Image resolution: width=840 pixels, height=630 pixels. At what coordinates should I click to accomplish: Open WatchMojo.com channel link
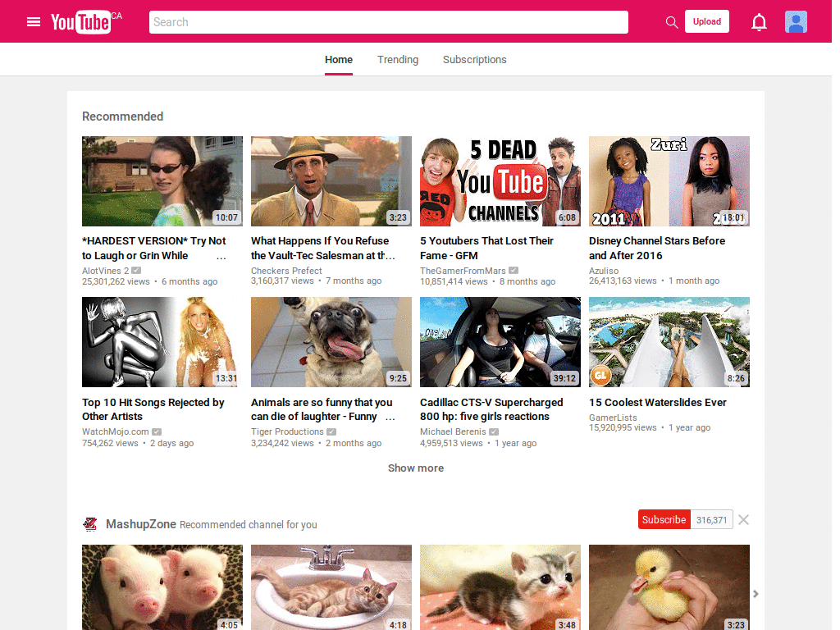click(x=115, y=431)
